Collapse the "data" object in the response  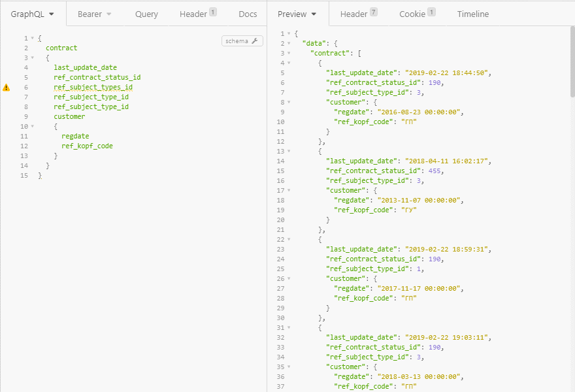click(289, 44)
